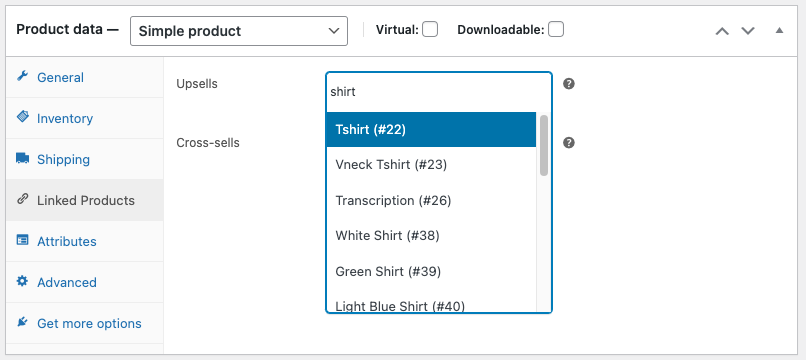Viewport: 806px width, 360px height.
Task: Click the Cross-sells help question-mark icon
Action: 569,142
